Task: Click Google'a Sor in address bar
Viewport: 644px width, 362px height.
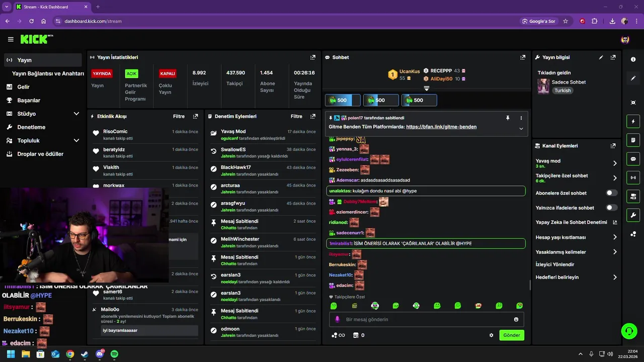Action: (x=538, y=21)
